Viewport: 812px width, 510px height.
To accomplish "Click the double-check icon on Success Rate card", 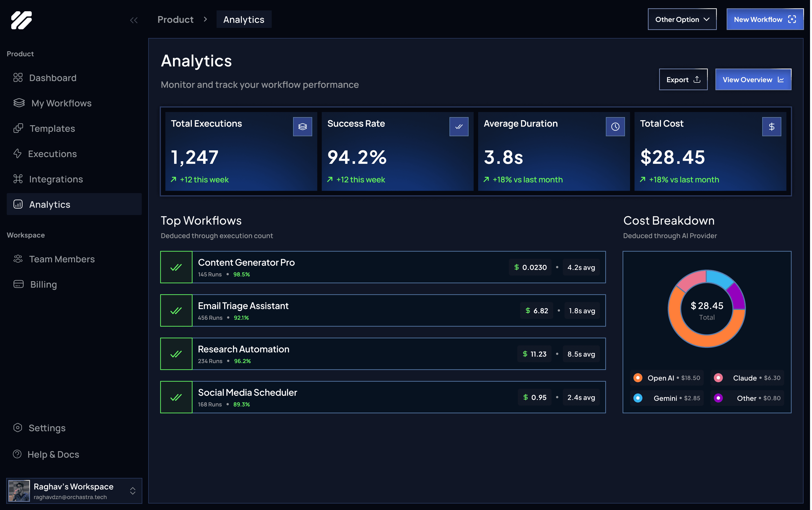I will tap(458, 126).
